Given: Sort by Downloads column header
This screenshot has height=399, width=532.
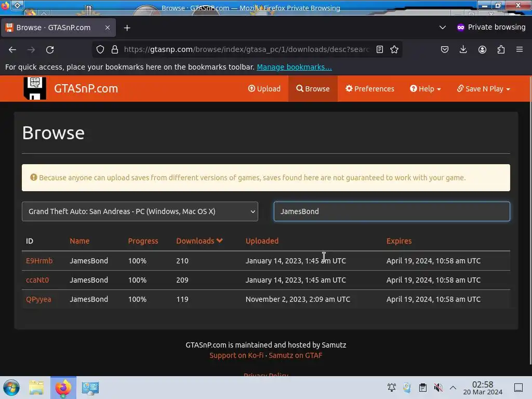Looking at the screenshot, I should [x=199, y=241].
